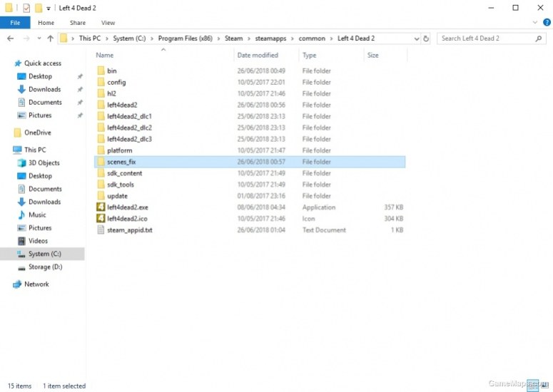Open the Home ribbon tab
Viewport: 553px width, 392px height.
[x=46, y=23]
